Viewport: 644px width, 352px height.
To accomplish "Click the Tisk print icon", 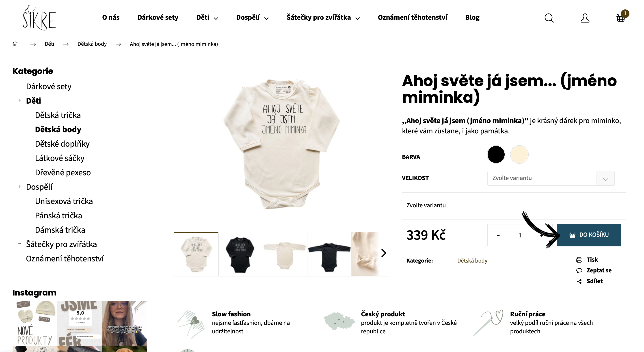I will click(x=579, y=260).
